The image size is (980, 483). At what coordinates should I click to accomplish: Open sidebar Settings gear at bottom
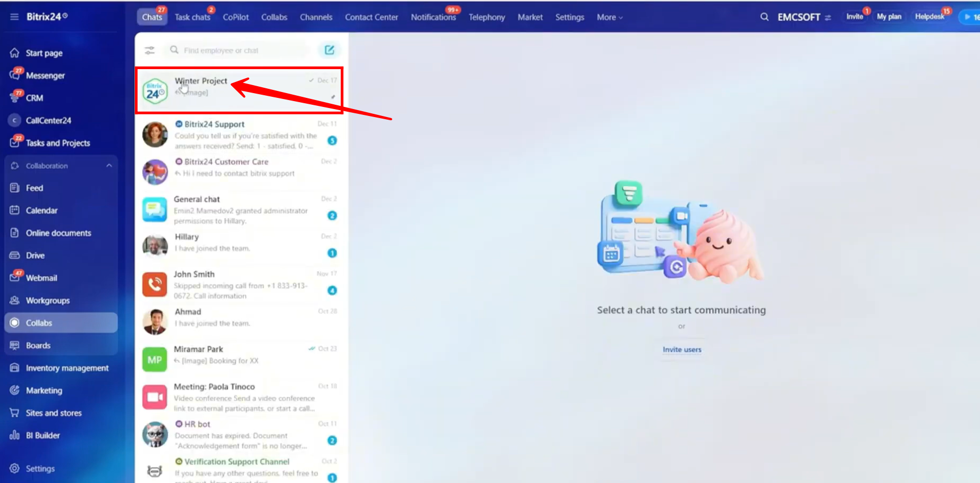(x=40, y=469)
